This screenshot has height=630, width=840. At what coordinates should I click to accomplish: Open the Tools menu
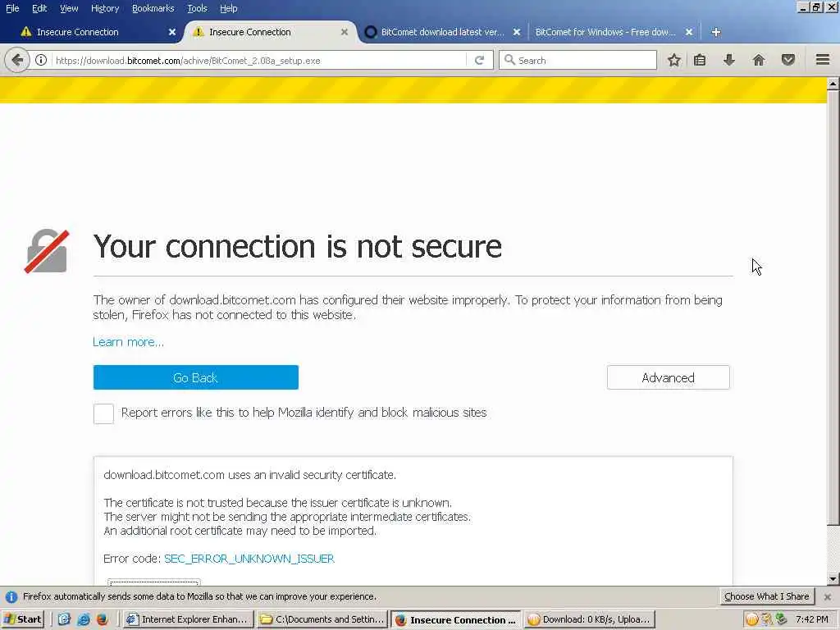click(197, 8)
